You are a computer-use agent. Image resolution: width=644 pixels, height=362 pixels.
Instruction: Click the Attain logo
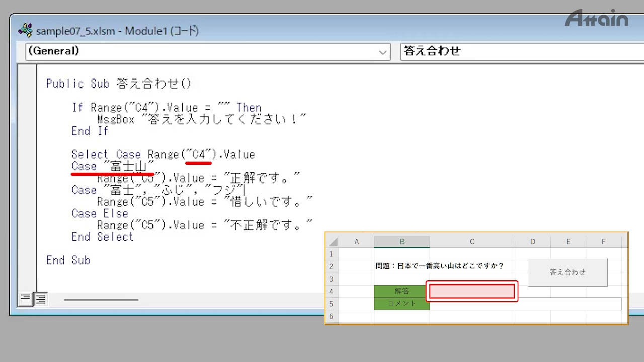[x=596, y=19]
